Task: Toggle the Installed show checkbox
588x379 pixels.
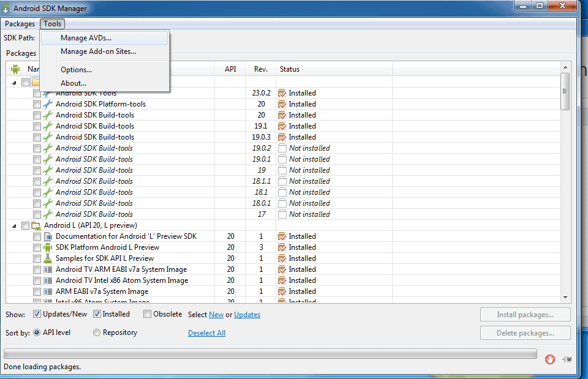Action: point(97,314)
